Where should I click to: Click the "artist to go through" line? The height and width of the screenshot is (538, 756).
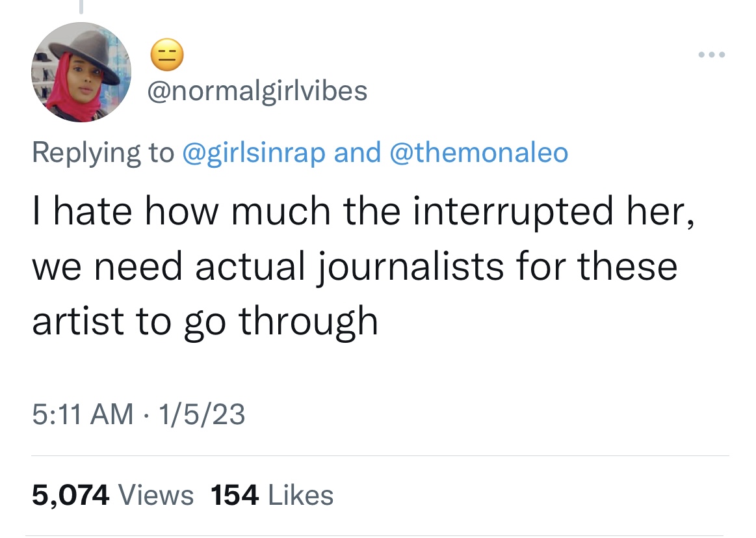[x=205, y=321]
